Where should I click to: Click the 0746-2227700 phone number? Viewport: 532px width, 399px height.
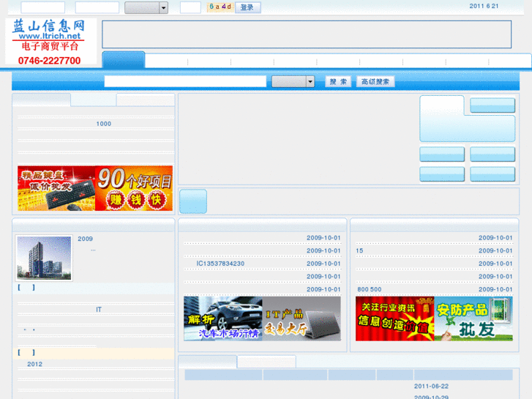point(50,61)
